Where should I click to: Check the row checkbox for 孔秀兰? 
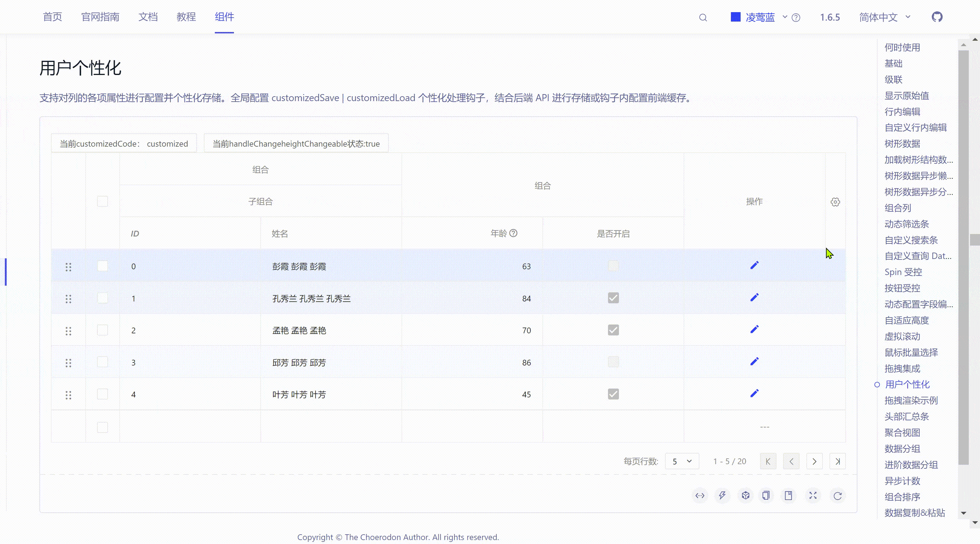click(102, 298)
